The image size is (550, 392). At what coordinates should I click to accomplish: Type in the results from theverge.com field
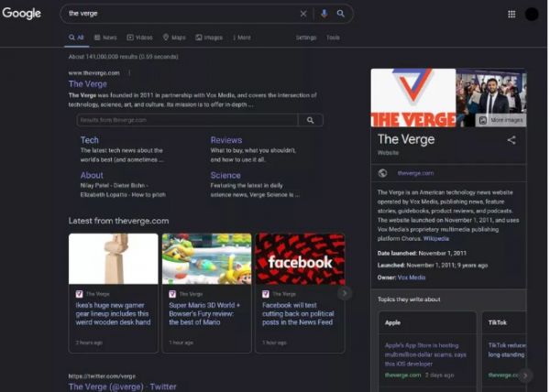tap(187, 120)
